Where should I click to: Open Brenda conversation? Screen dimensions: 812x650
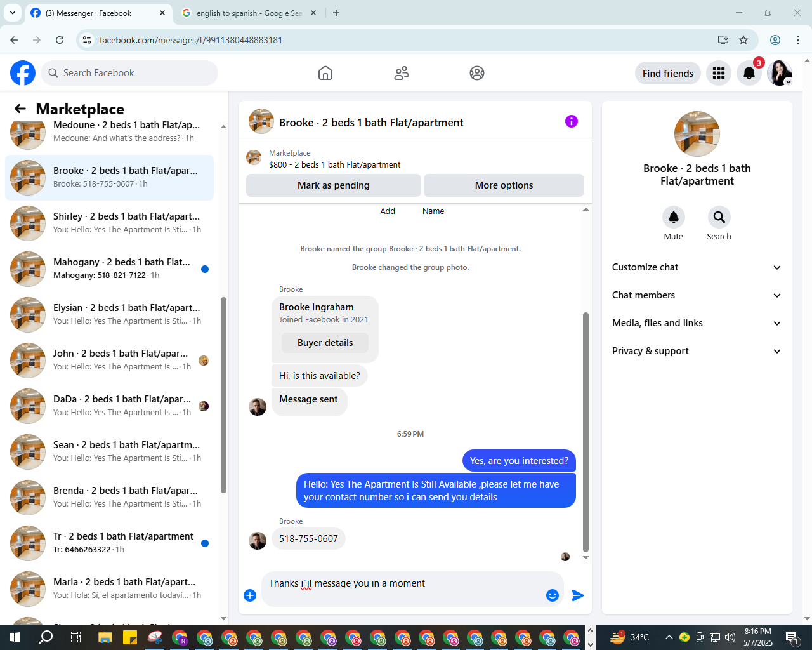[109, 497]
